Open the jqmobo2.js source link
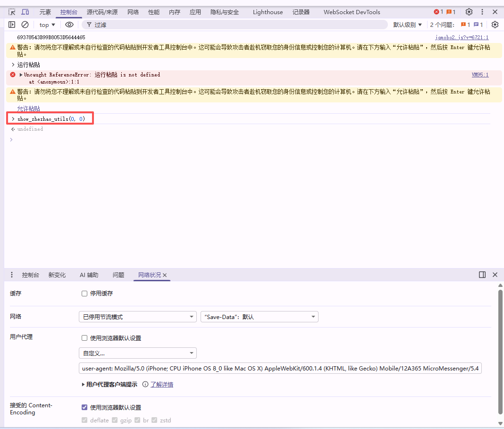The image size is (504, 429). tap(462, 37)
